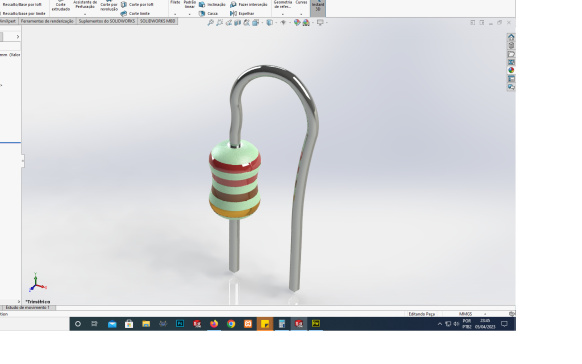The width and height of the screenshot is (582, 364).
Task: Click the Zoom to fit icon
Action: tap(210, 23)
